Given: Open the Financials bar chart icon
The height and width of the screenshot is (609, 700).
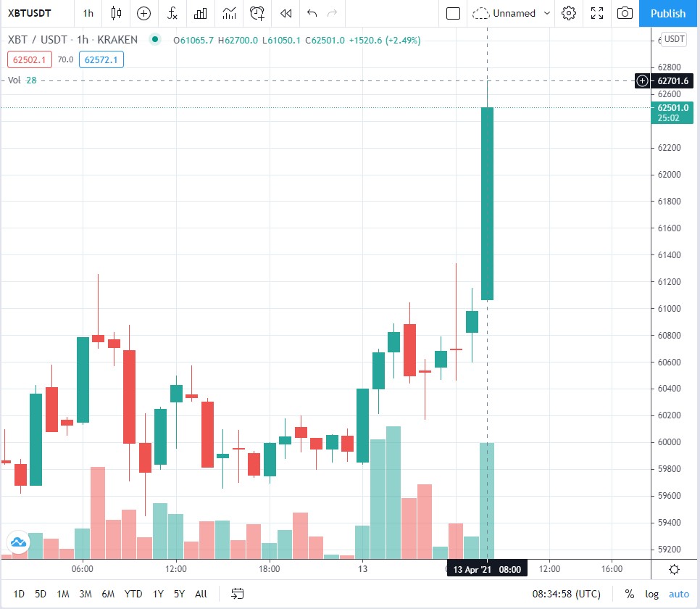Looking at the screenshot, I should tap(201, 13).
